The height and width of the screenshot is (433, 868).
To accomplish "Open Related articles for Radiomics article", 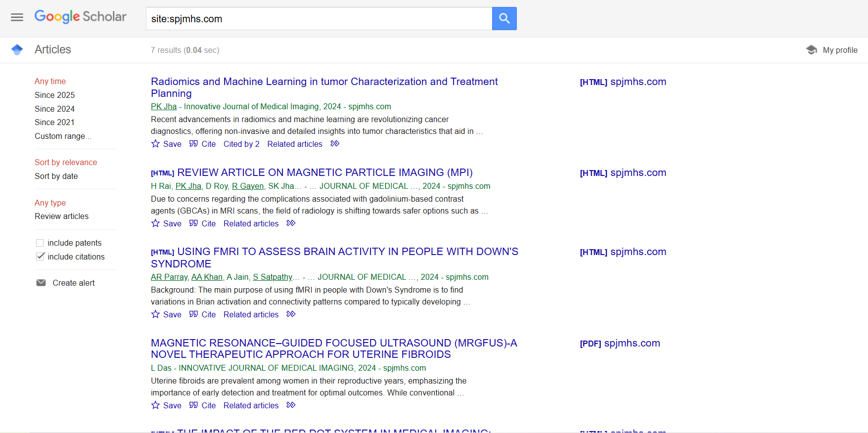I will click(295, 144).
